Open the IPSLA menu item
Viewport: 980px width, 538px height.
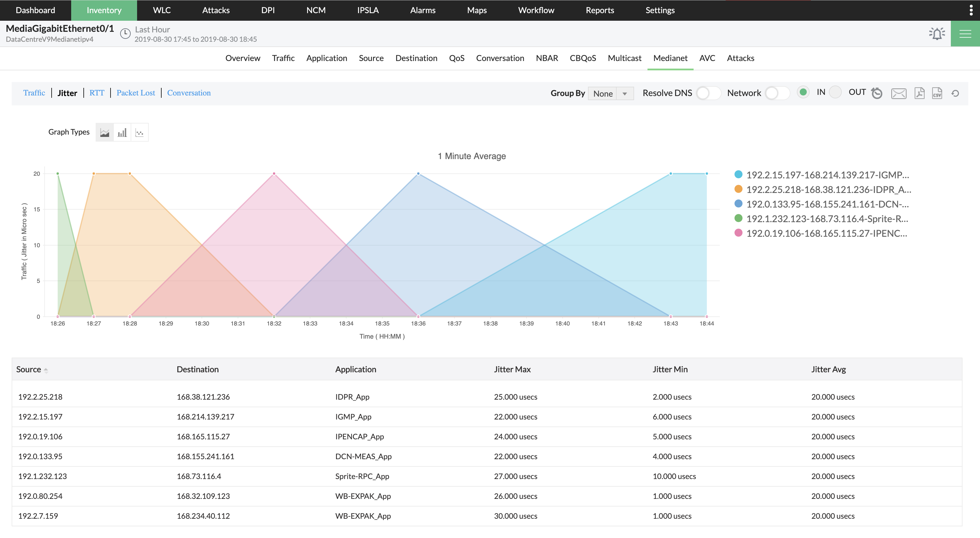point(367,10)
